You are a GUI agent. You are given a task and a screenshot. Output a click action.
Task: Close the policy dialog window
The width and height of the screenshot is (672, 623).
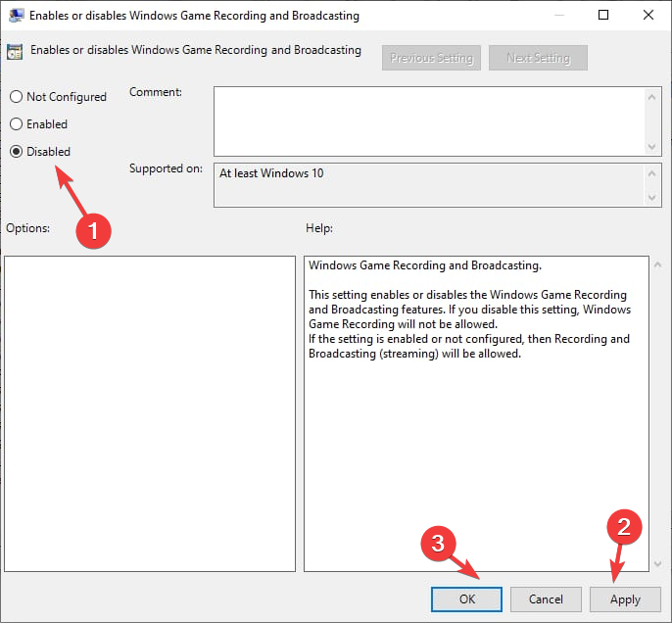pos(648,15)
